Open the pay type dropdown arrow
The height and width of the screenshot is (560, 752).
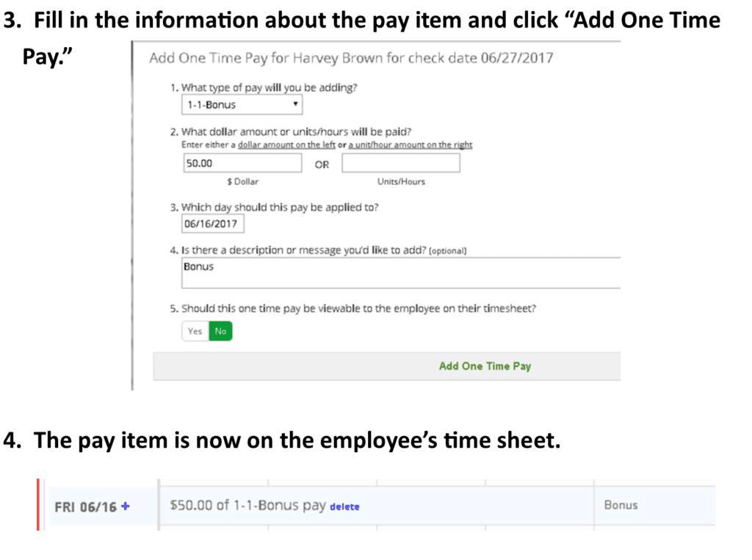click(295, 104)
